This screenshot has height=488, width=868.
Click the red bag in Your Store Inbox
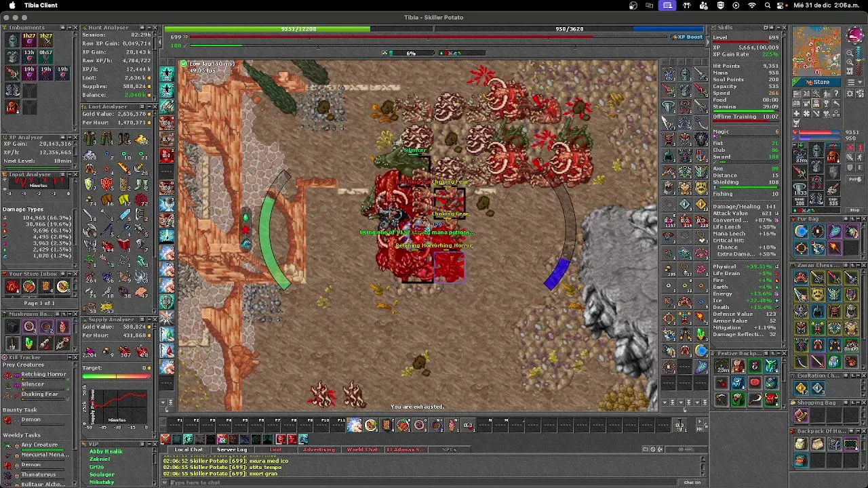[x=12, y=287]
